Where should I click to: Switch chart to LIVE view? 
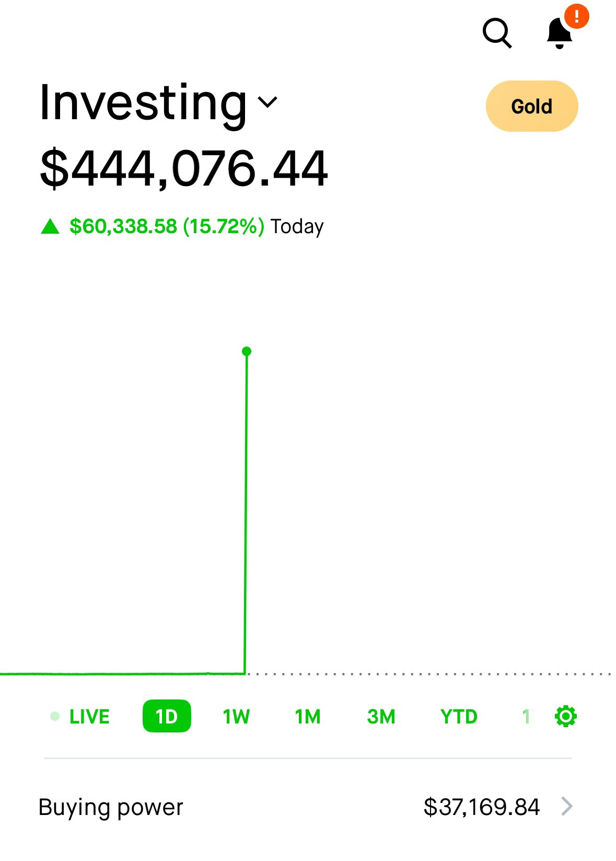pos(80,716)
